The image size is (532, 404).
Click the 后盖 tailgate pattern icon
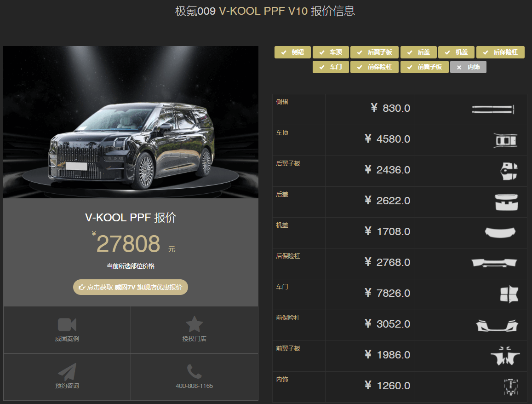(x=506, y=202)
